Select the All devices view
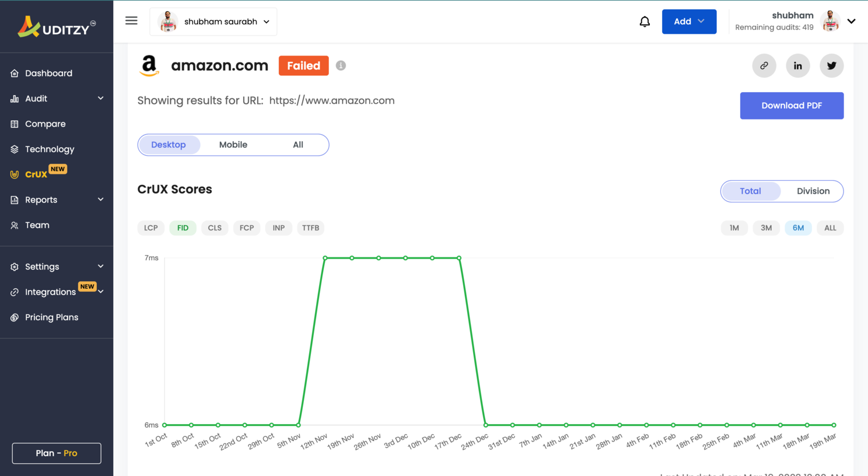 pyautogui.click(x=298, y=145)
